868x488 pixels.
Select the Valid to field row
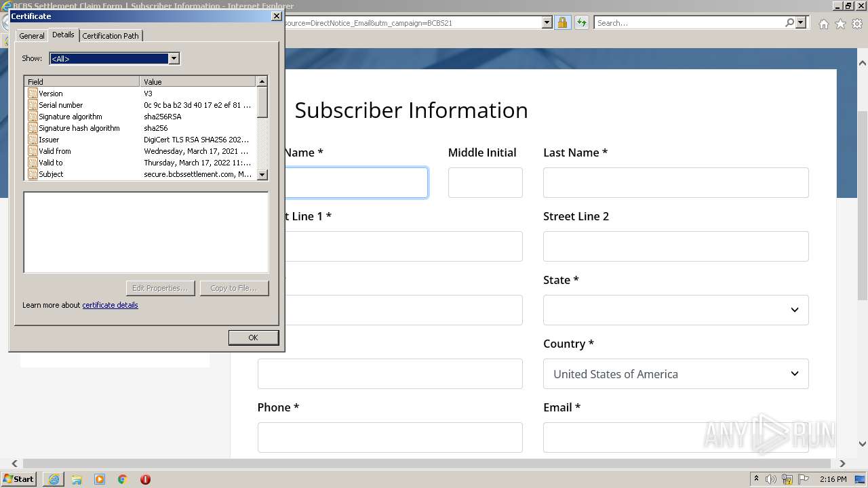140,163
